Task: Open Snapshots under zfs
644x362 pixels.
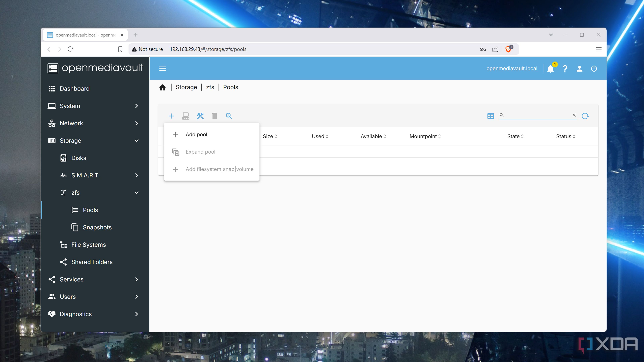Action: 95,227
